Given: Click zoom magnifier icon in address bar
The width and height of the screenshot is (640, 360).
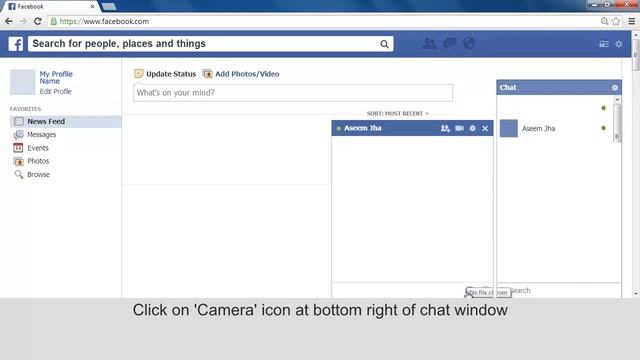Looking at the screenshot, I should pos(604,21).
